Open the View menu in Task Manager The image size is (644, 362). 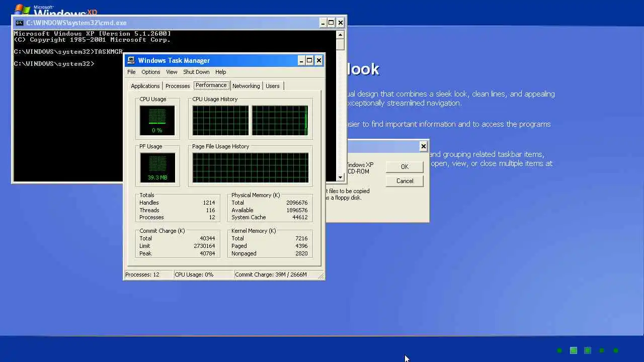tap(172, 72)
